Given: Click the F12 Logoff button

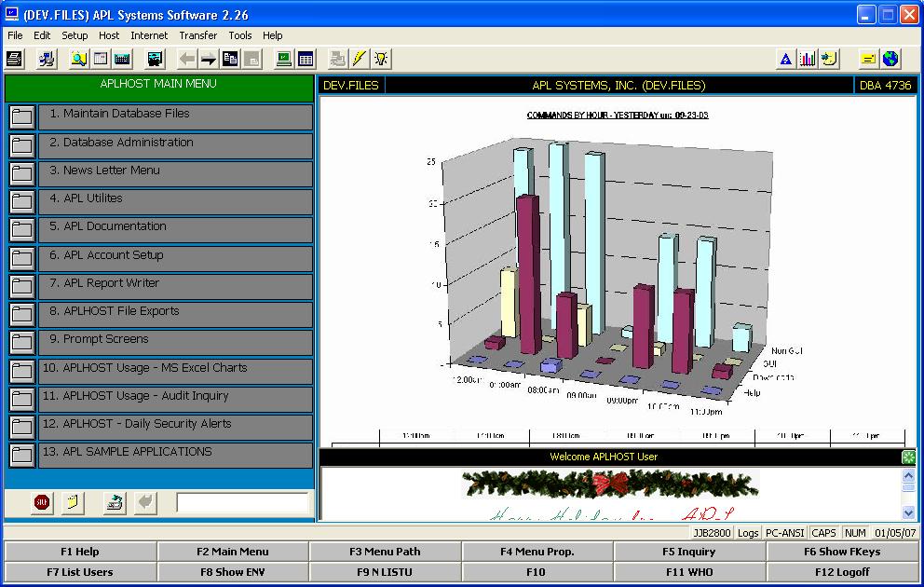Looking at the screenshot, I should [842, 572].
